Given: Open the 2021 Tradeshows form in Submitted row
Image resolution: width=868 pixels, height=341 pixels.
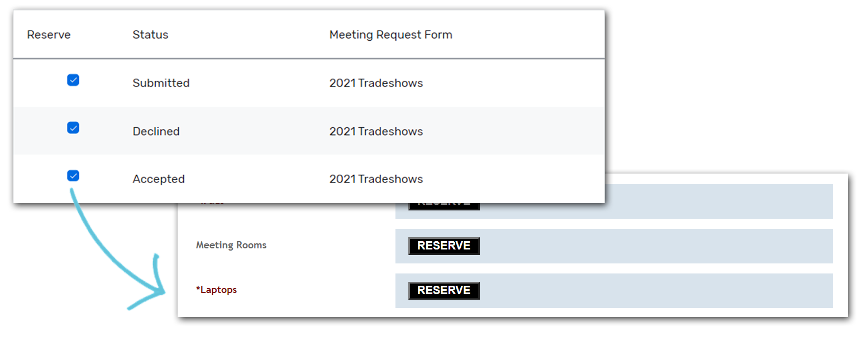Looking at the screenshot, I should click(376, 83).
